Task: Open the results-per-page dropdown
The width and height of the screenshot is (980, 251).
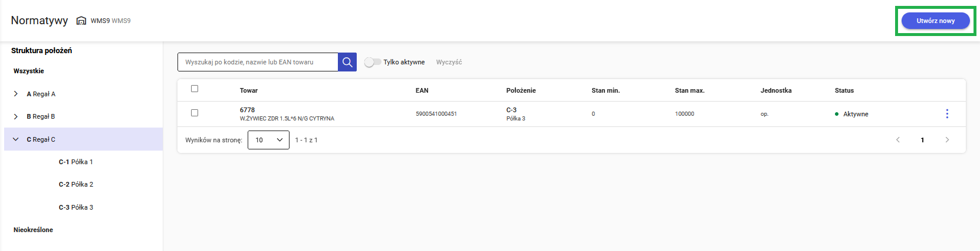Action: 268,140
